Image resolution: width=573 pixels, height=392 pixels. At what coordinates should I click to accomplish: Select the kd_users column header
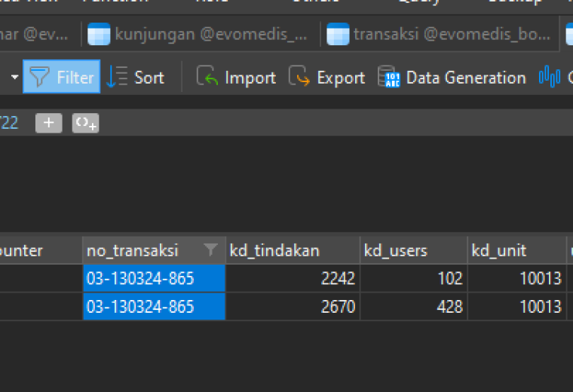(x=414, y=250)
